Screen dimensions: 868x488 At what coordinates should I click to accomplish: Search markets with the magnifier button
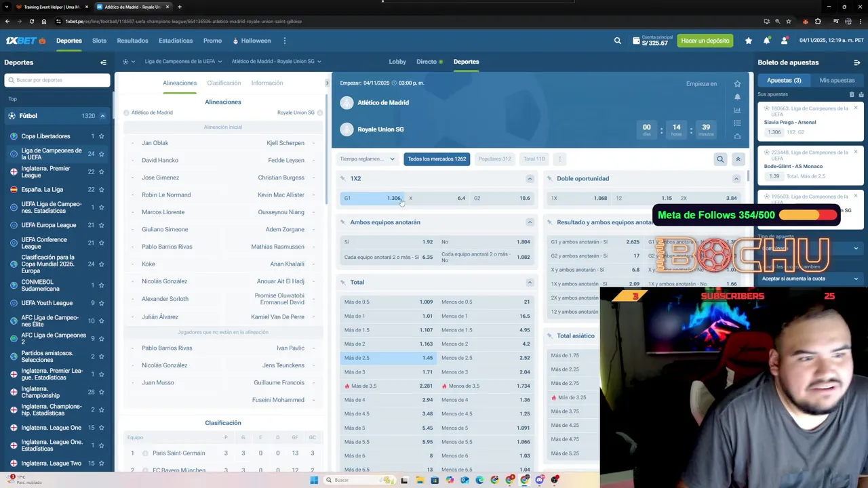720,159
